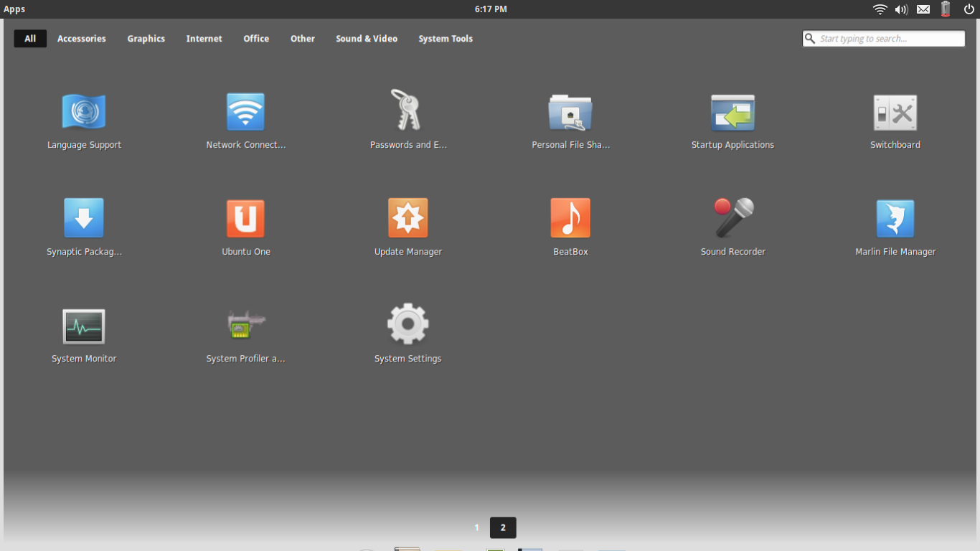Launch Synaptic Package Manager
Screen dimensions: 980x551
point(84,218)
